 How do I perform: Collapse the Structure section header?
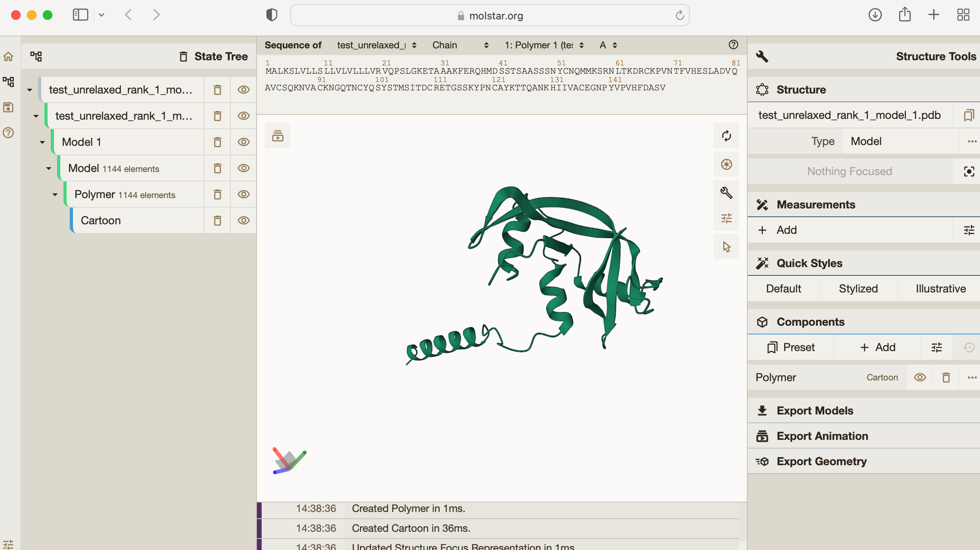click(864, 90)
